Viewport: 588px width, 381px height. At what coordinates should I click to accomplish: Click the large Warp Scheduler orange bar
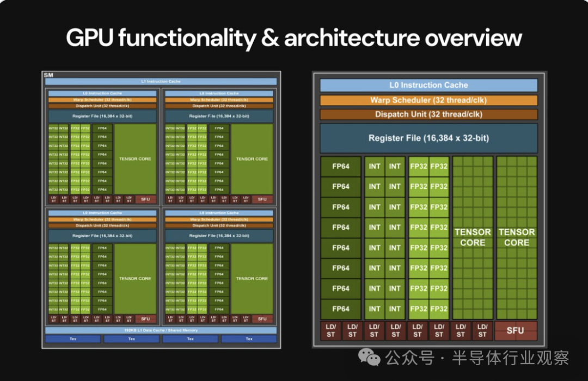428,100
